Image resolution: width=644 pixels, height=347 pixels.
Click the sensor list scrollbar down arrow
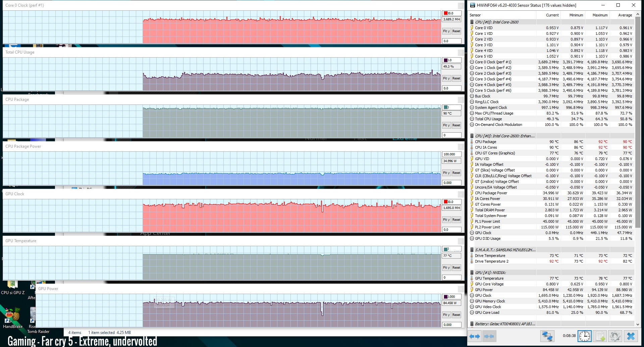point(638,324)
